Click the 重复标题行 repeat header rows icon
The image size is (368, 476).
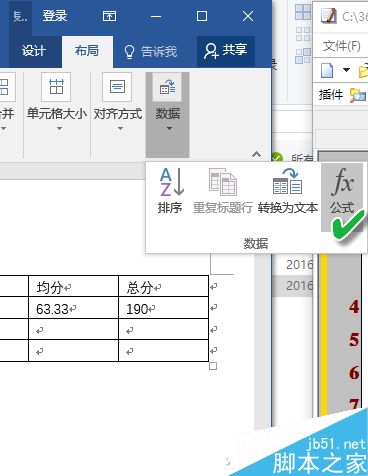(223, 191)
